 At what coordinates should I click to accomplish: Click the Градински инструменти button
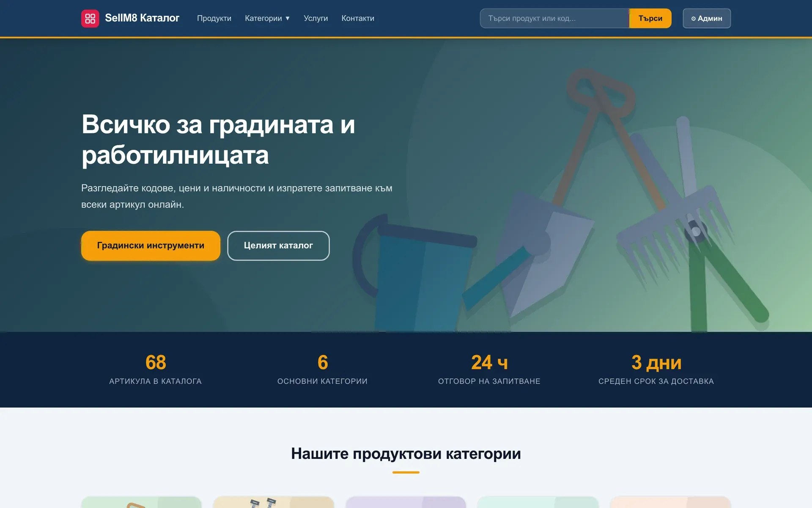tap(151, 246)
